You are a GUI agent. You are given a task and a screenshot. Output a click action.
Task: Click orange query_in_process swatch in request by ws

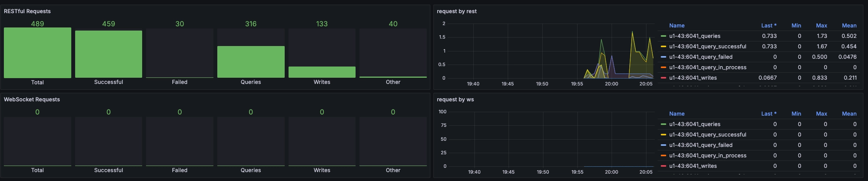(663, 155)
